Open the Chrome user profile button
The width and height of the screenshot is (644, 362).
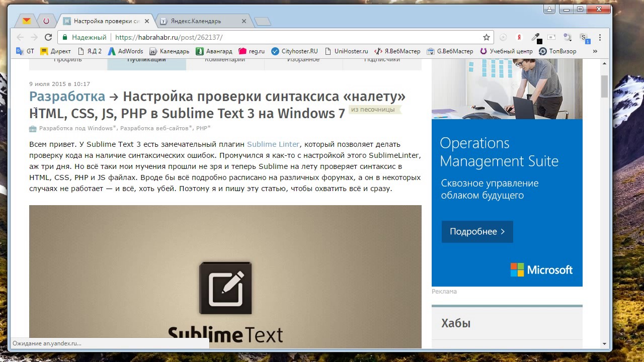[549, 9]
